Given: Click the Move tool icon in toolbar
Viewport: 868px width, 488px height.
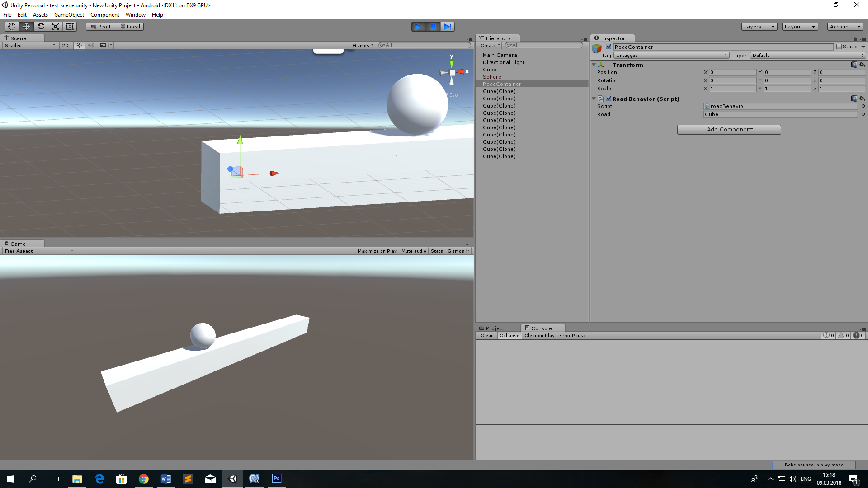Looking at the screenshot, I should pyautogui.click(x=26, y=26).
